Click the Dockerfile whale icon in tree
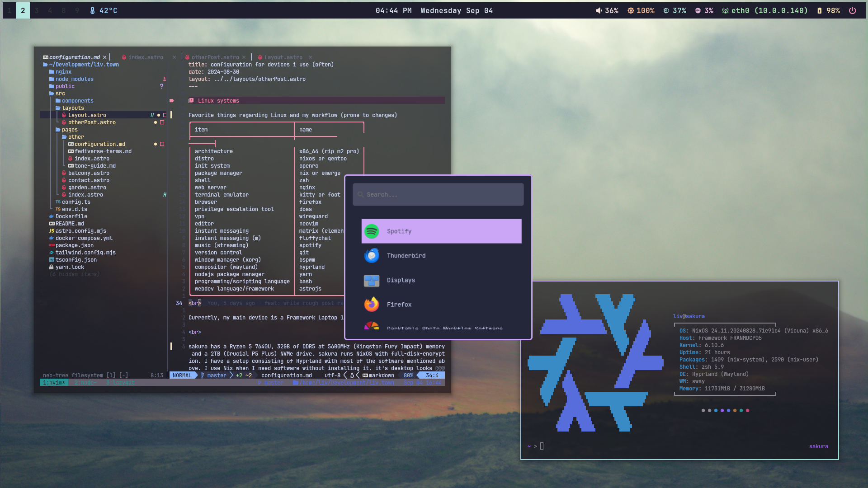 52,216
